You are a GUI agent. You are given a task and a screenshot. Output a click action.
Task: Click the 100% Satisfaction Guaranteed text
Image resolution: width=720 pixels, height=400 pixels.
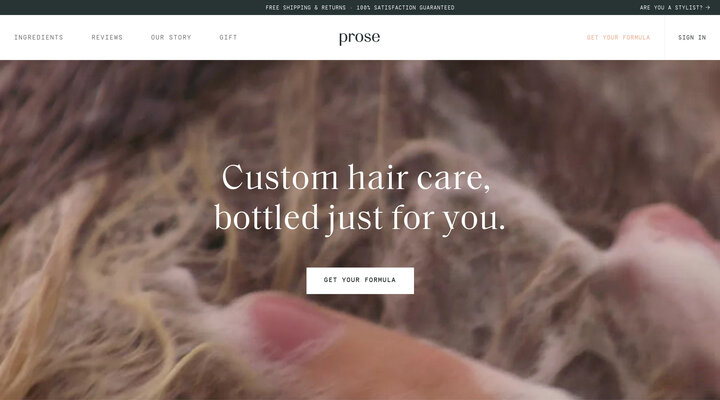pyautogui.click(x=405, y=7)
